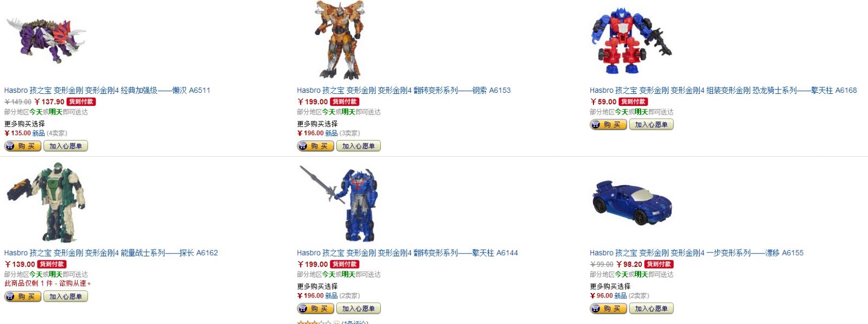Open the Hasbro A6162 product title link
This screenshot has width=868, height=324.
click(111, 252)
